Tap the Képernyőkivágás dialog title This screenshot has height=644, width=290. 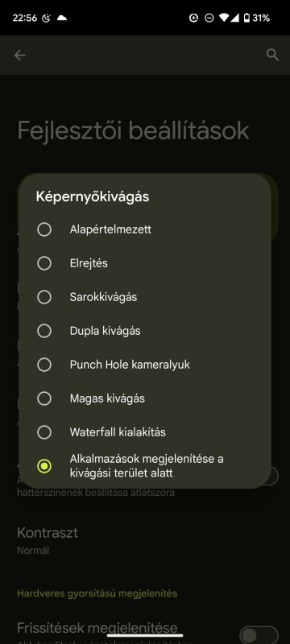pos(93,196)
